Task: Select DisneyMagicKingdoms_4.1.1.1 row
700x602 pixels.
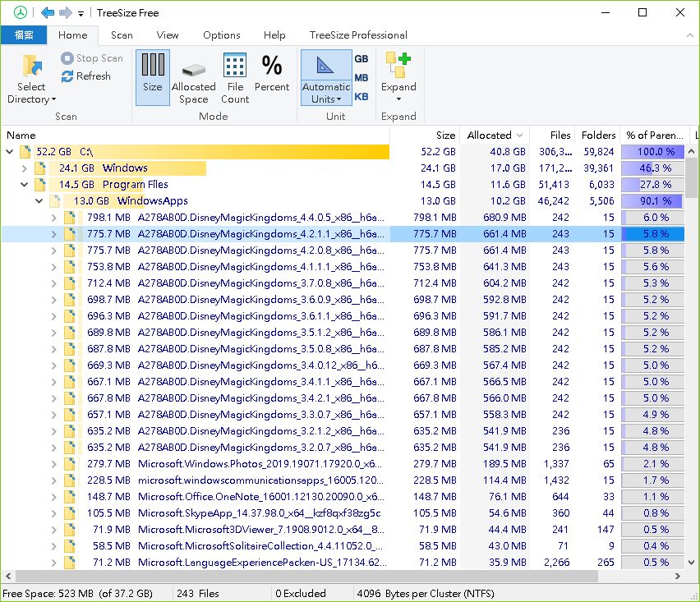Action: (343, 267)
